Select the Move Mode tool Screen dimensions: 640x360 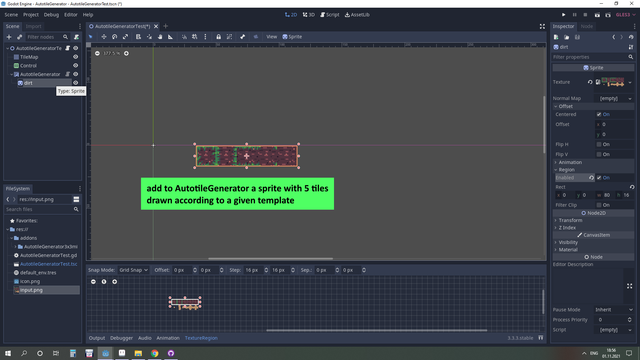104,37
